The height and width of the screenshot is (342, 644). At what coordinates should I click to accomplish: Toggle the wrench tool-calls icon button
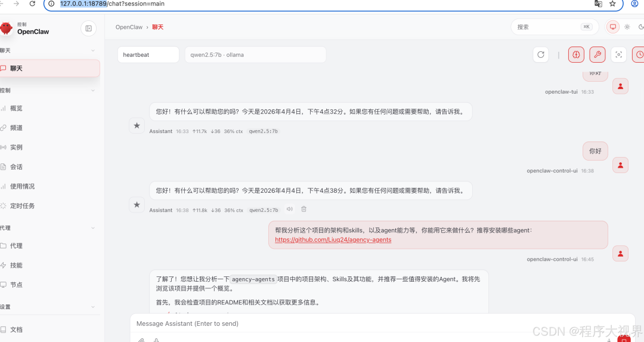point(597,55)
